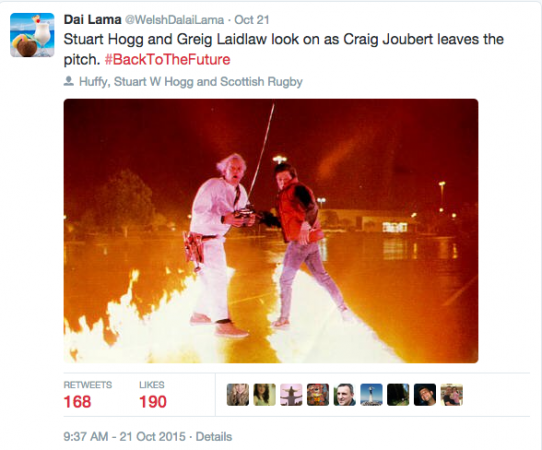Open Dai Lama's cocktail profile picture
Viewport: 542px width, 450px height.
click(x=32, y=35)
